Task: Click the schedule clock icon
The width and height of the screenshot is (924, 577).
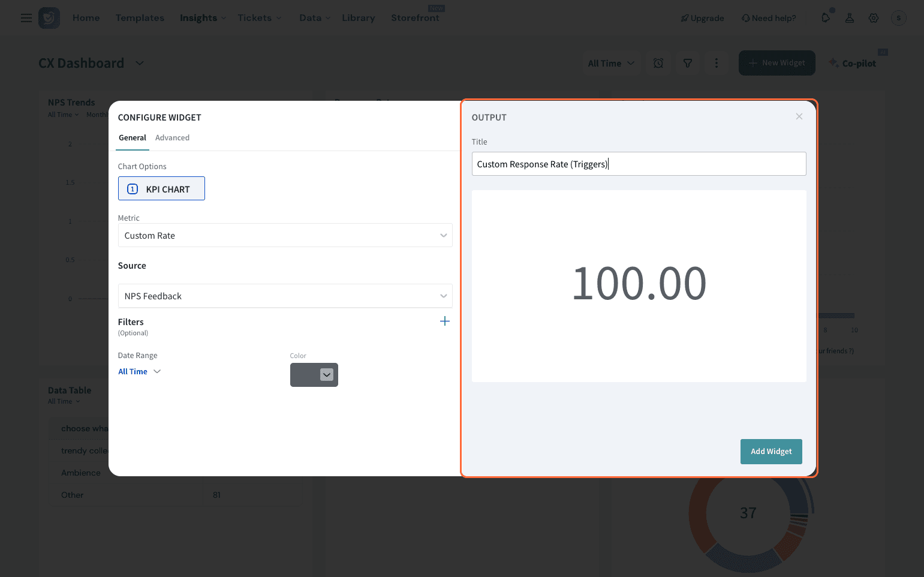Action: click(658, 63)
